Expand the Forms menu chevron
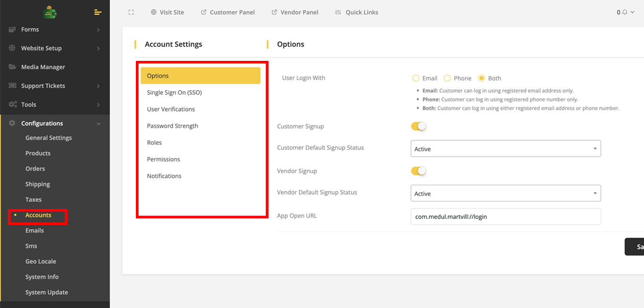 [98, 30]
